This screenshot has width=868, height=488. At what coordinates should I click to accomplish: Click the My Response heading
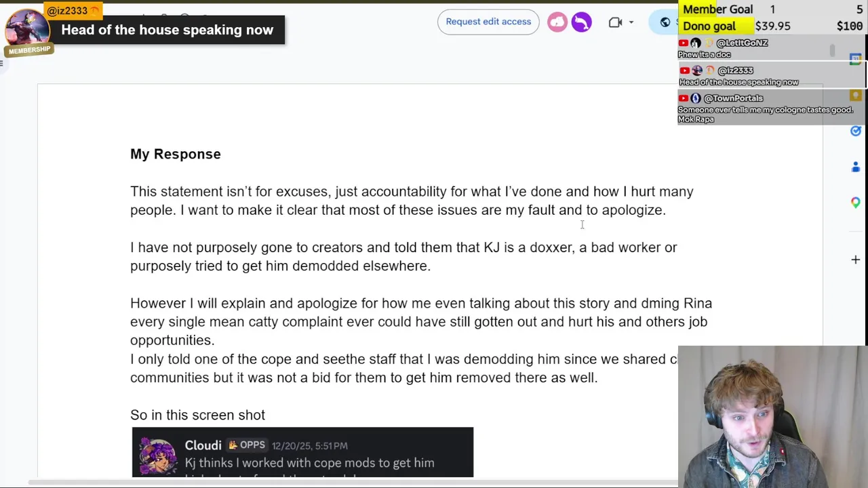[175, 154]
